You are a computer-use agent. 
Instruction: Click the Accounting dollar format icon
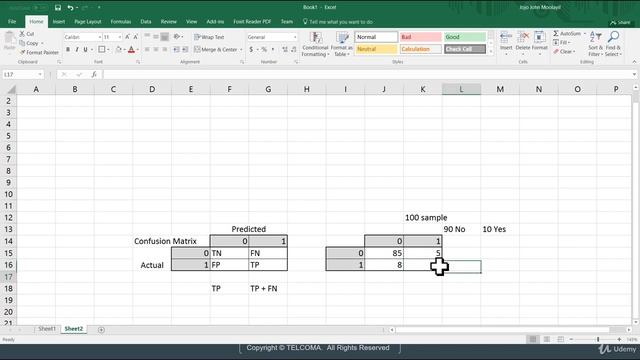pyautogui.click(x=251, y=49)
